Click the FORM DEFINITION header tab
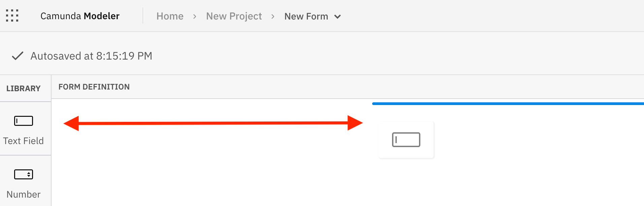The width and height of the screenshot is (644, 206). (x=94, y=87)
